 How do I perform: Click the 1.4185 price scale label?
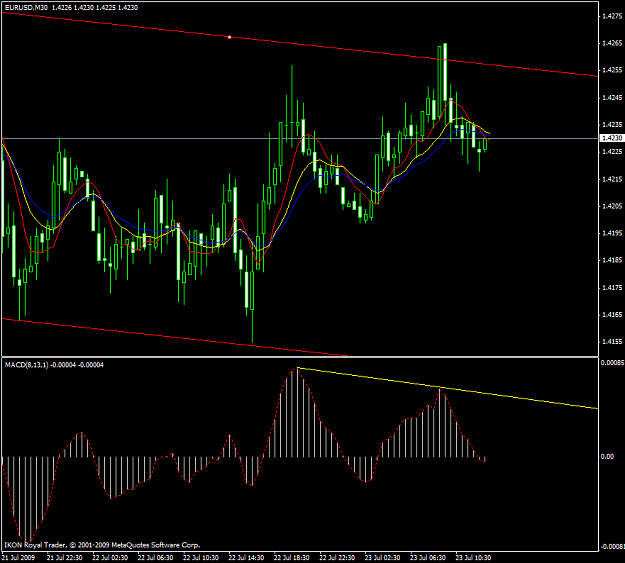[612, 260]
